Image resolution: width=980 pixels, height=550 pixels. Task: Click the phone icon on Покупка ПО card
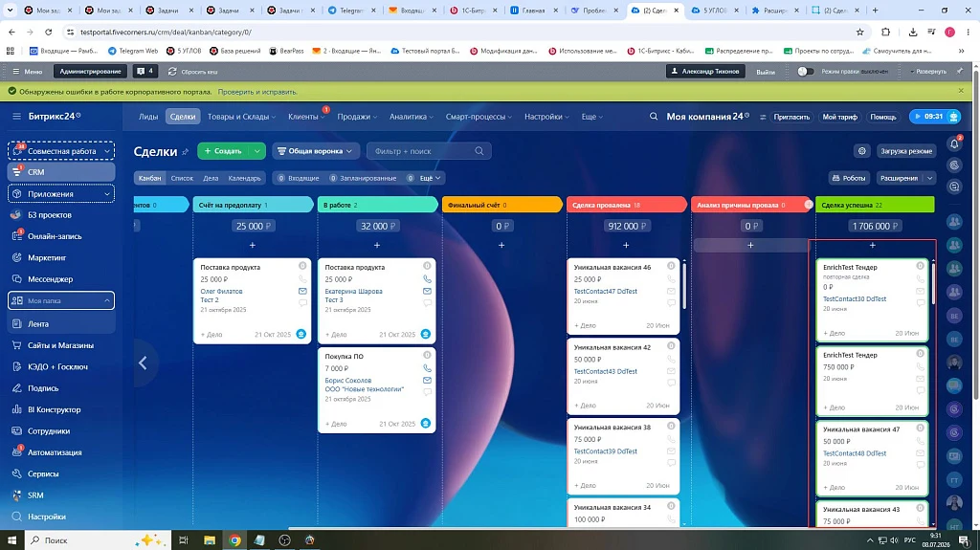pyautogui.click(x=427, y=369)
